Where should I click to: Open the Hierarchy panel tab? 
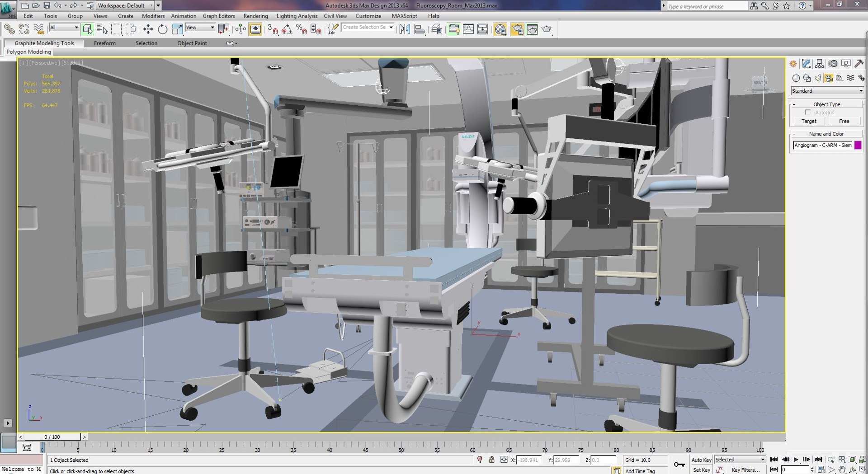coord(820,64)
